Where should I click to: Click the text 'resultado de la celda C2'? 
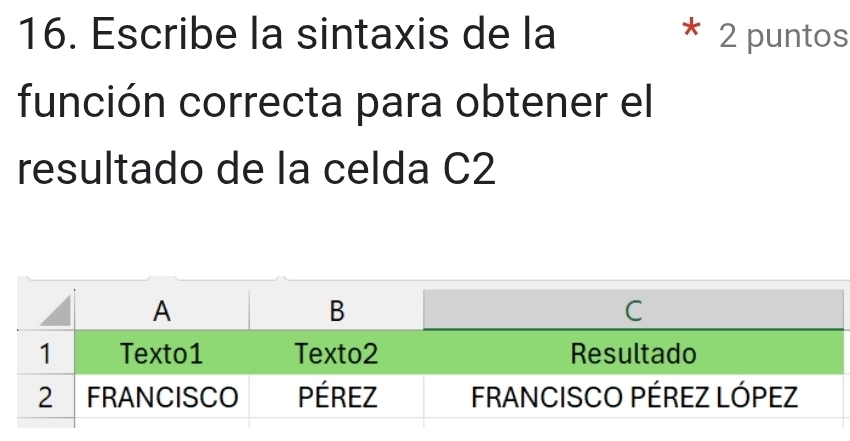tap(256, 169)
